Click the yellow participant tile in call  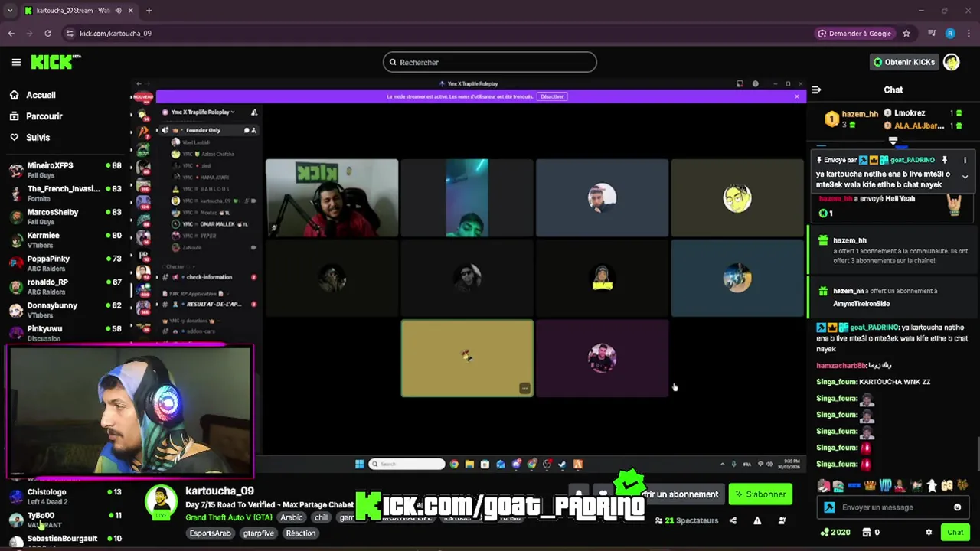coord(467,358)
